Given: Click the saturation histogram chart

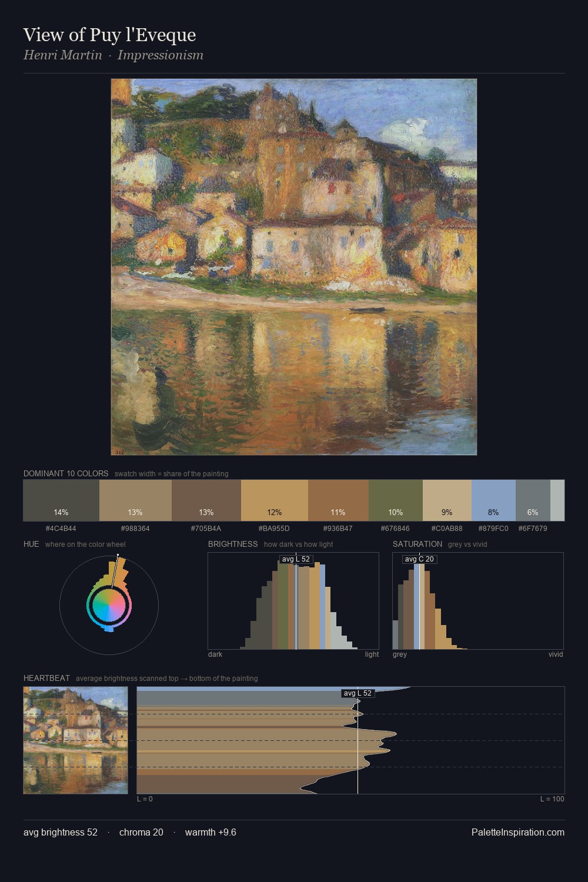Looking at the screenshot, I should (x=478, y=601).
